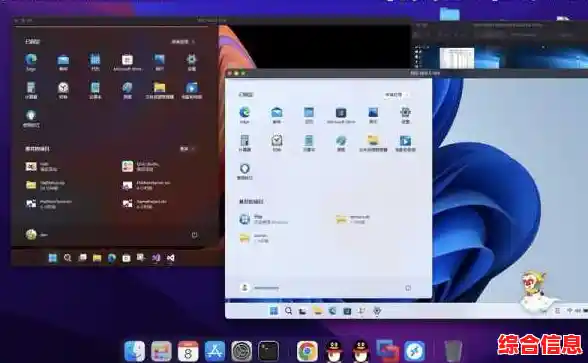Open Clock app in light Start menu
The height and width of the screenshot is (363, 588).
(277, 141)
